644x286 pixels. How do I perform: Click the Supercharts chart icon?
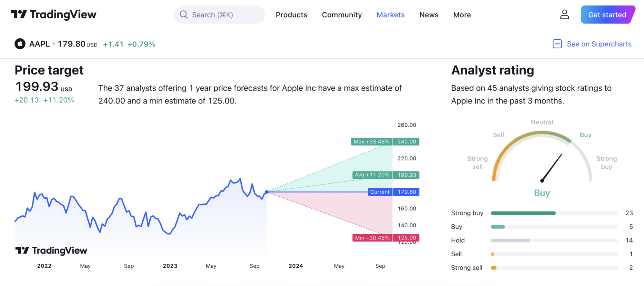click(x=557, y=44)
